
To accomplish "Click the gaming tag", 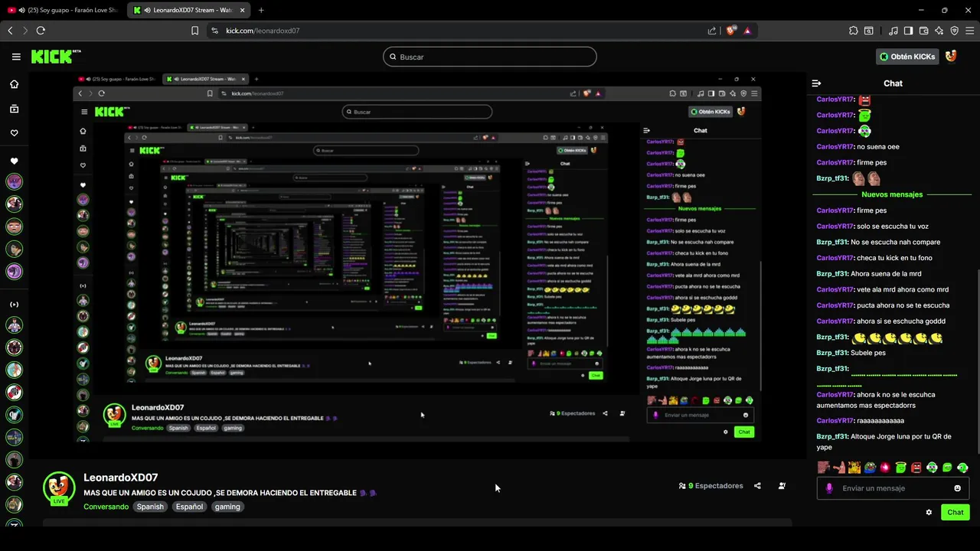I will pyautogui.click(x=227, y=507).
